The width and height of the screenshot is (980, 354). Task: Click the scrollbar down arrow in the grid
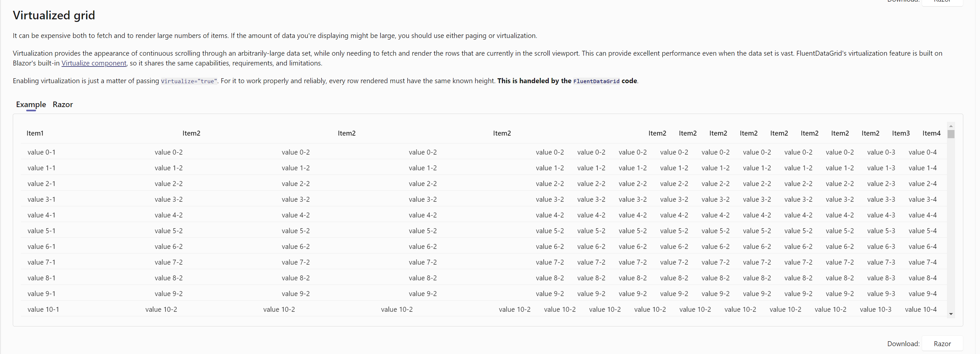(x=951, y=314)
